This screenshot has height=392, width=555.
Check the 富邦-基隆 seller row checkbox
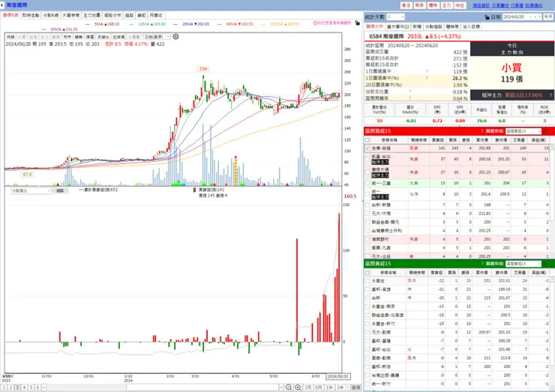(367, 341)
